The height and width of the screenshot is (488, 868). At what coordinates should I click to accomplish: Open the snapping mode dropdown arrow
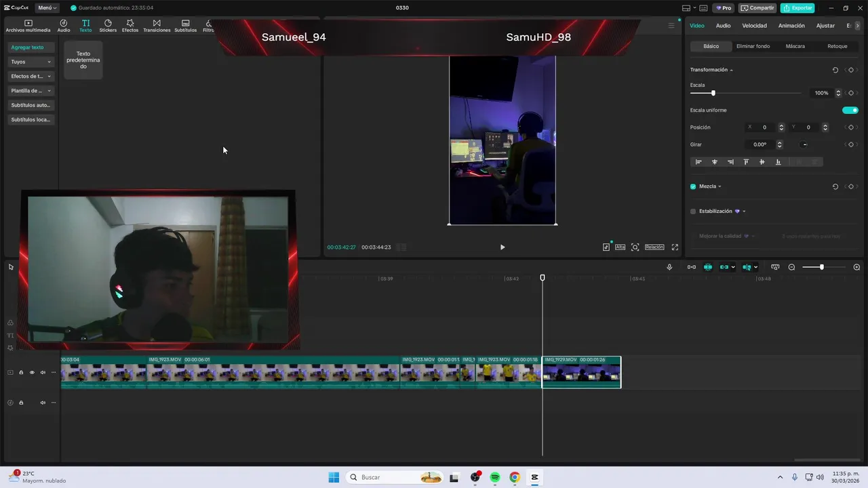click(734, 267)
